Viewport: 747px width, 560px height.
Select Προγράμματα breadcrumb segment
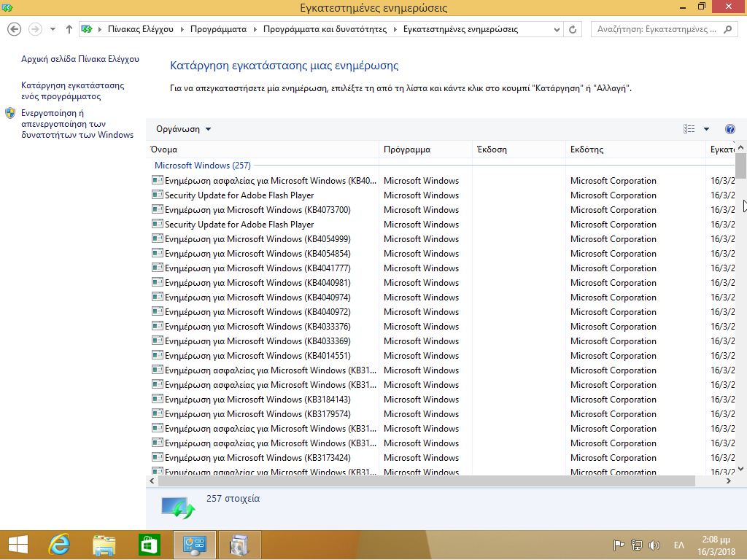click(x=219, y=29)
